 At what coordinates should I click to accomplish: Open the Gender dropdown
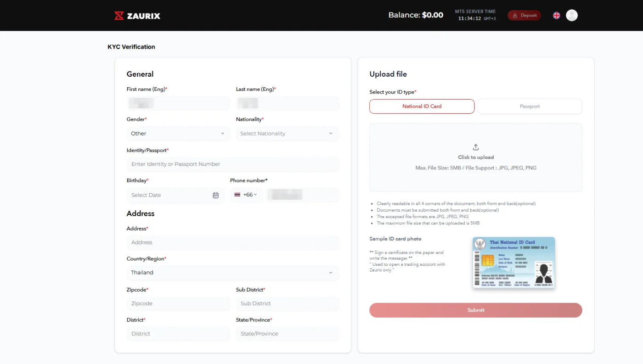pyautogui.click(x=178, y=134)
